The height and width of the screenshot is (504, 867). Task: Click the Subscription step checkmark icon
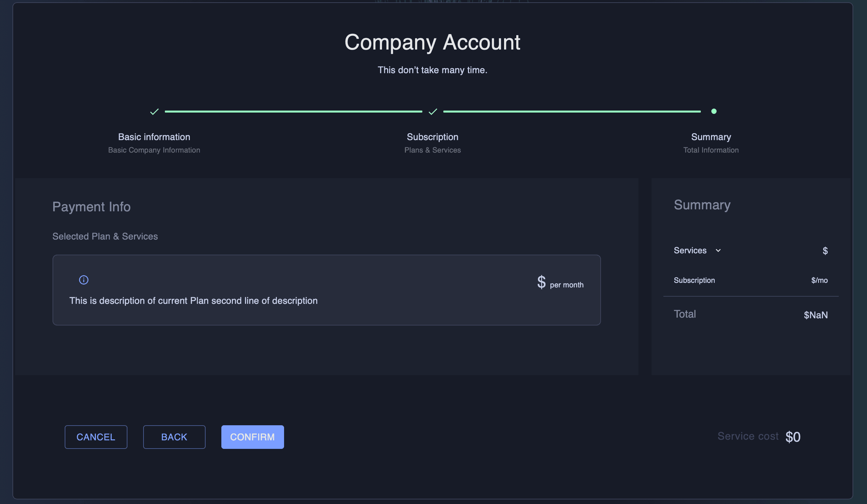[433, 111]
